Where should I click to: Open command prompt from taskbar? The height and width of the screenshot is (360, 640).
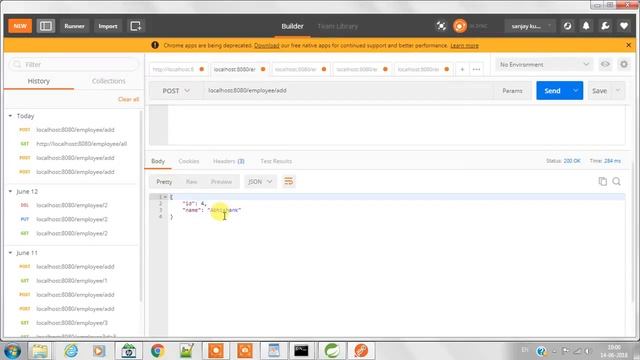click(302, 351)
